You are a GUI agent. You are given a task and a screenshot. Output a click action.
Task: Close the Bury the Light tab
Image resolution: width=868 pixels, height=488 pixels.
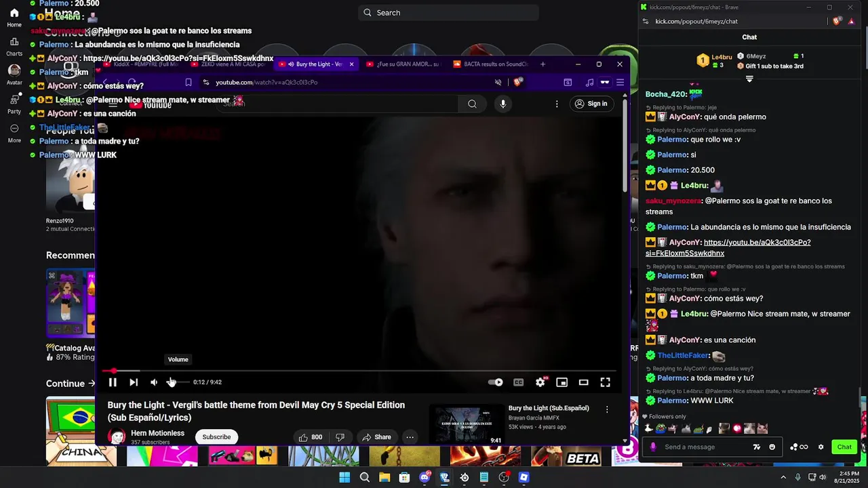tap(351, 64)
